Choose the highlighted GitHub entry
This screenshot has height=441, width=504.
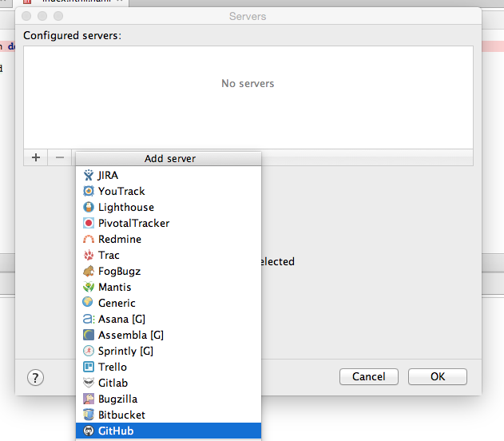point(169,431)
